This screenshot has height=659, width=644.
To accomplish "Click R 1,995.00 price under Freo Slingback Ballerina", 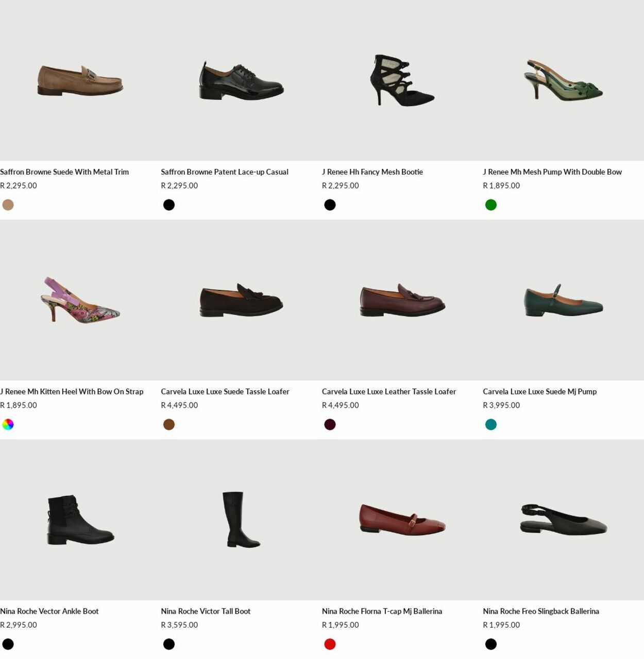I will [x=501, y=625].
